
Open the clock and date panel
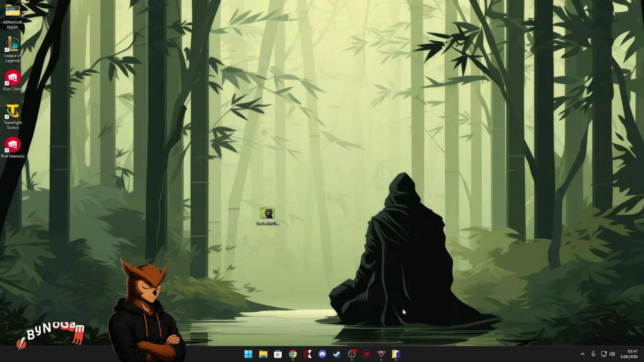pos(629,354)
